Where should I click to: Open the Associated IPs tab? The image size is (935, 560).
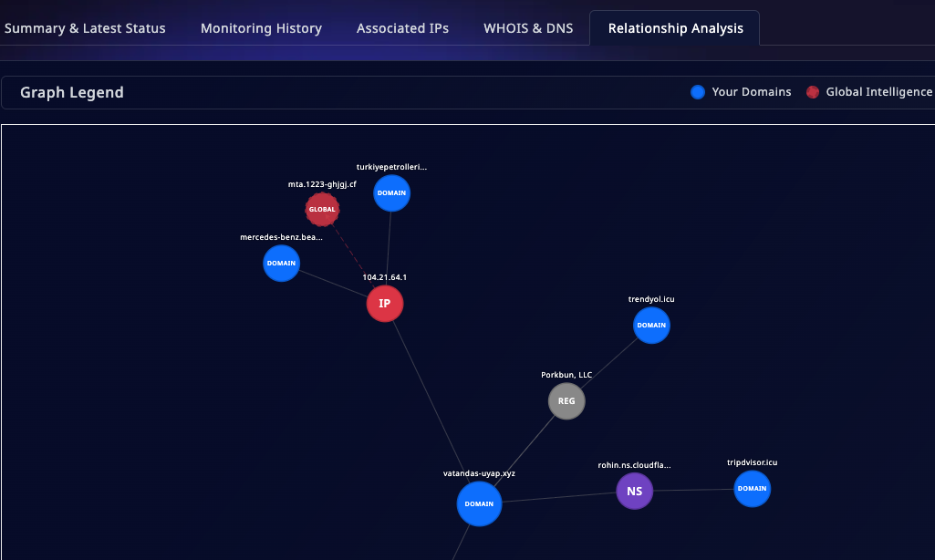coord(402,28)
